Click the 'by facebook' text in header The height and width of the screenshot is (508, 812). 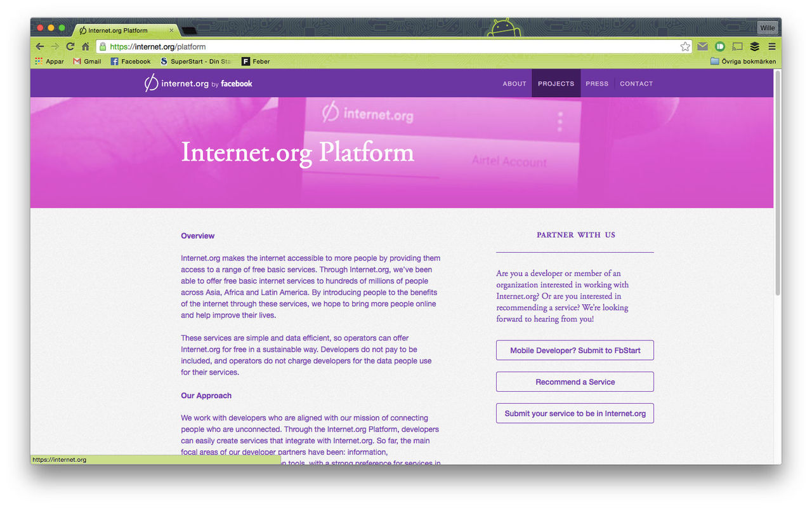point(232,84)
